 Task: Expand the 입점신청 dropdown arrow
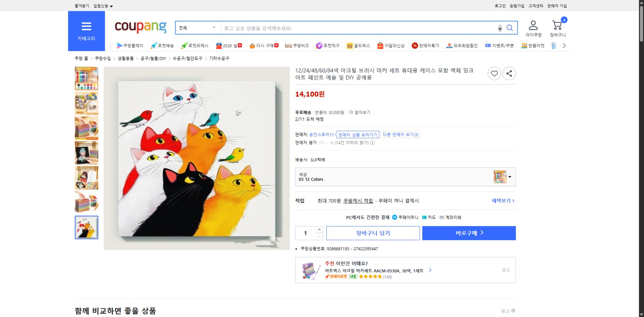112,6
